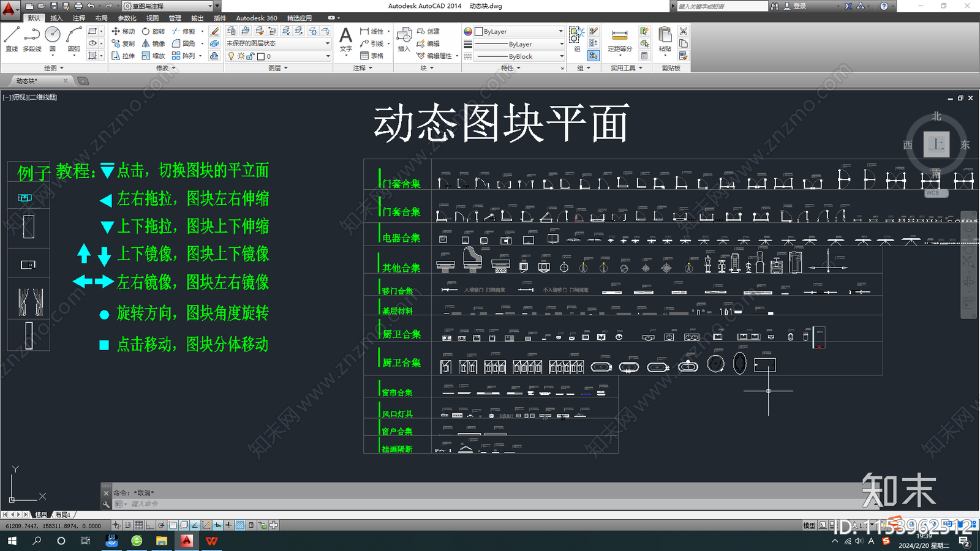Open the ByLayer color dropdown
This screenshot has height=551, width=980.
561,31
